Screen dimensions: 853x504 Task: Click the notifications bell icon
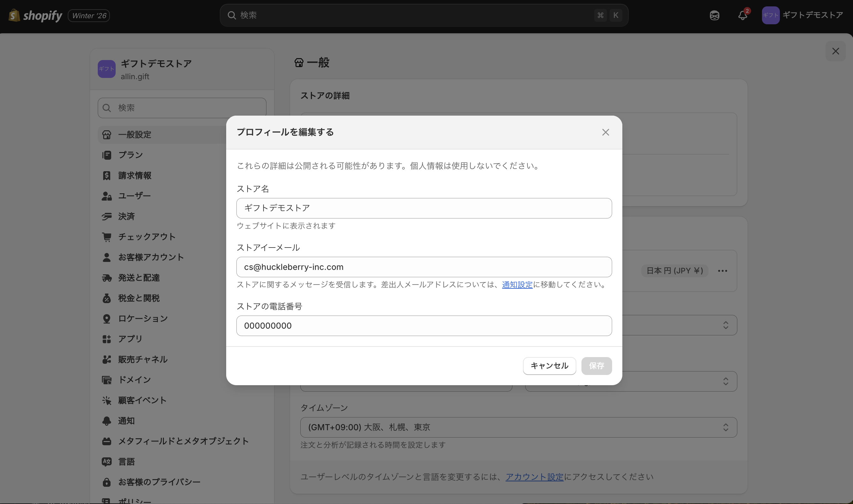(x=742, y=15)
